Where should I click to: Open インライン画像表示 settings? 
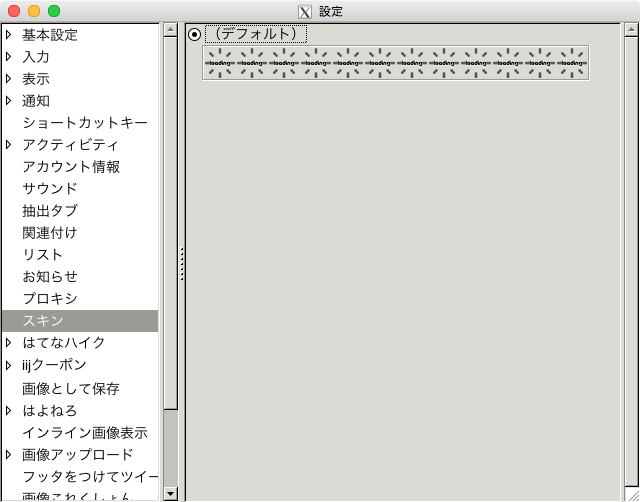[85, 432]
